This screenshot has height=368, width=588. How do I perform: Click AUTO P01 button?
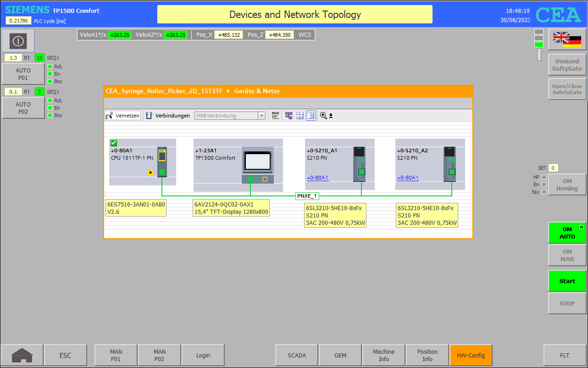pos(23,74)
